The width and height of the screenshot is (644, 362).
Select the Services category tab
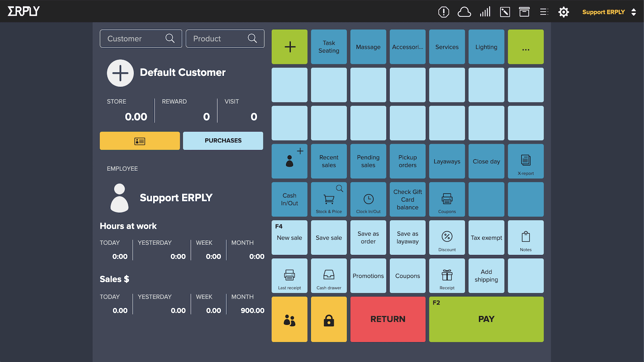pos(447,47)
